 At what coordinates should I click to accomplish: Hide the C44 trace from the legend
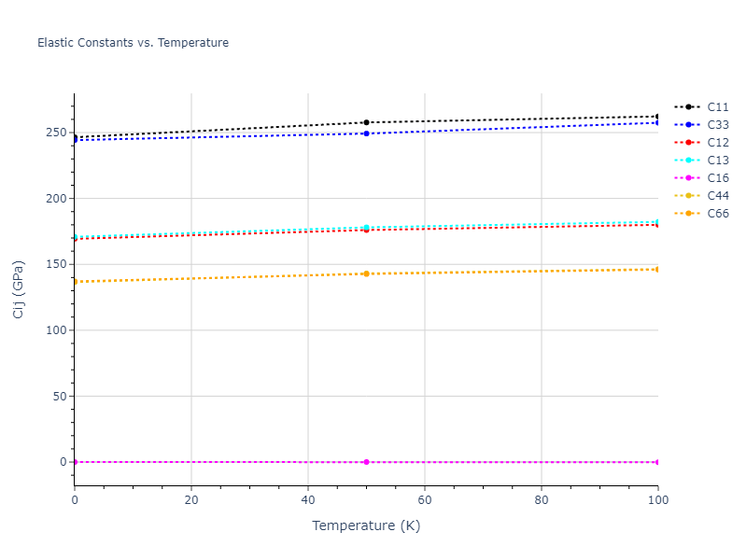click(717, 196)
